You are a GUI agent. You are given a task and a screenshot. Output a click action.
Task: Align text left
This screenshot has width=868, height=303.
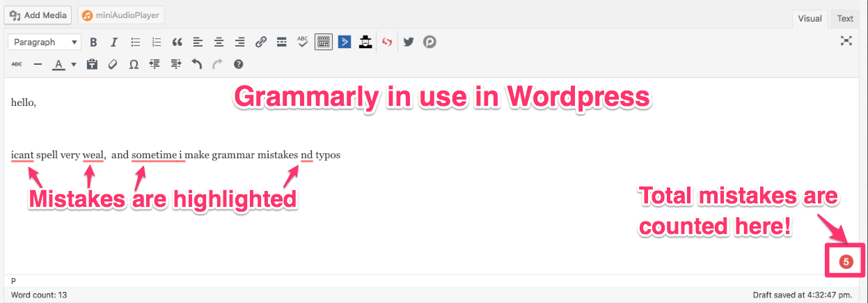[198, 42]
